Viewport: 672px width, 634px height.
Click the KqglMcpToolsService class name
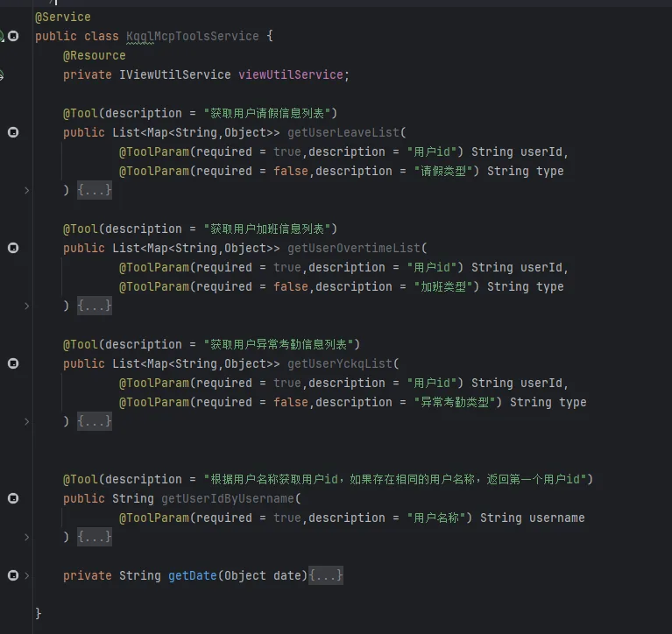pyautogui.click(x=193, y=37)
